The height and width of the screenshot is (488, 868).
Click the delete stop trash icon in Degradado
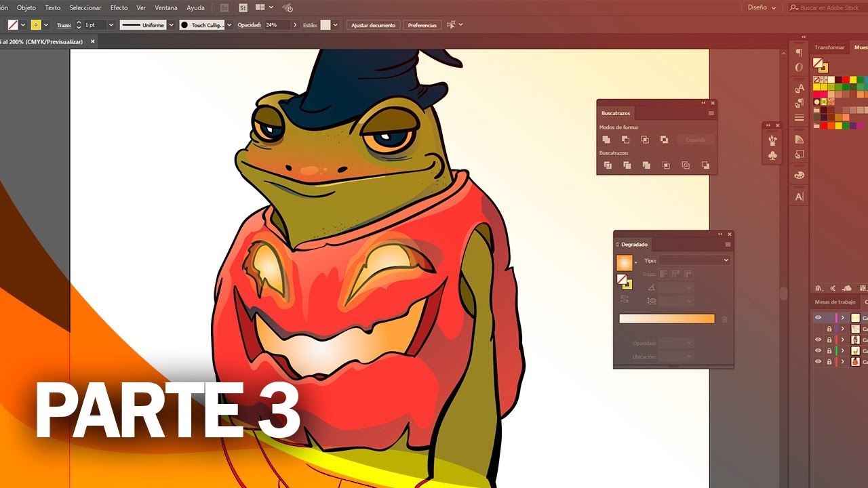point(724,319)
